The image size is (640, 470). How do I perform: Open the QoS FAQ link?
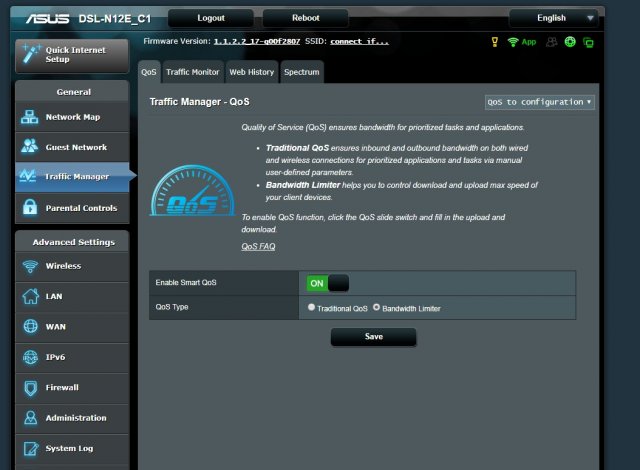pyautogui.click(x=258, y=246)
